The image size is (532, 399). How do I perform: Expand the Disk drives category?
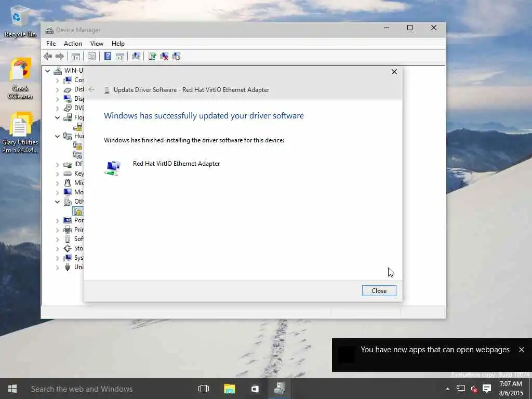[x=57, y=90]
